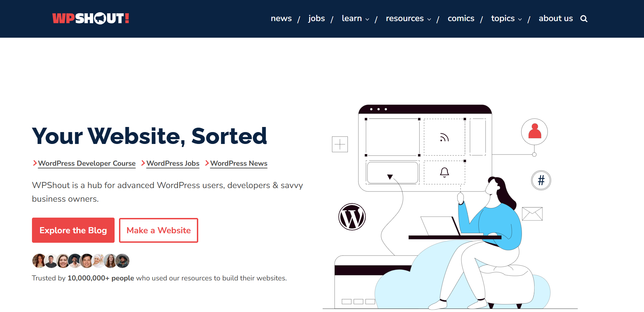Visit the about us page
The image size is (644, 312).
(x=556, y=18)
